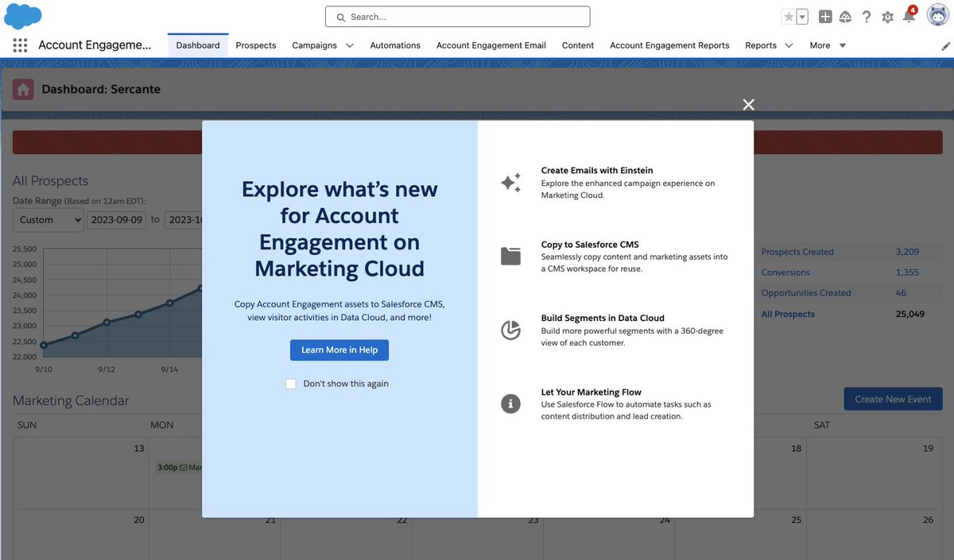Click the home icon beside Dashboard: Sercante

22,89
